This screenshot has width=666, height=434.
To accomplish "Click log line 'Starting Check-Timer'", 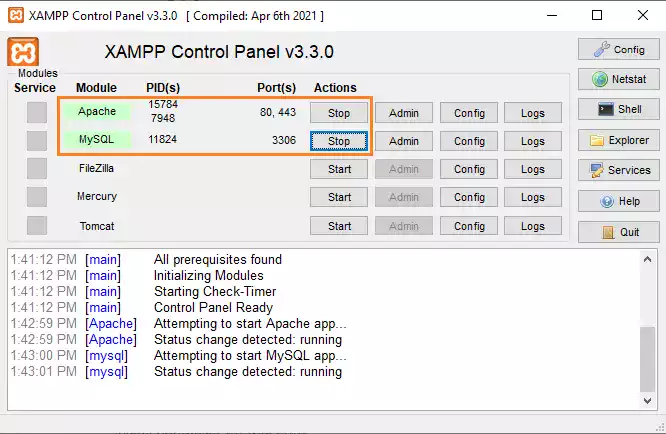I will (215, 292).
